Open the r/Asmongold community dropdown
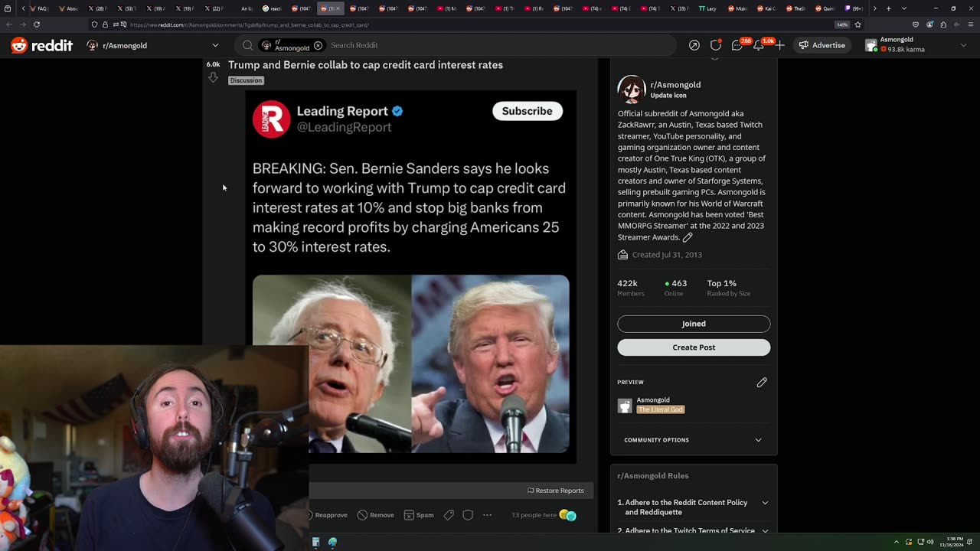This screenshot has height=551, width=980. 153,45
